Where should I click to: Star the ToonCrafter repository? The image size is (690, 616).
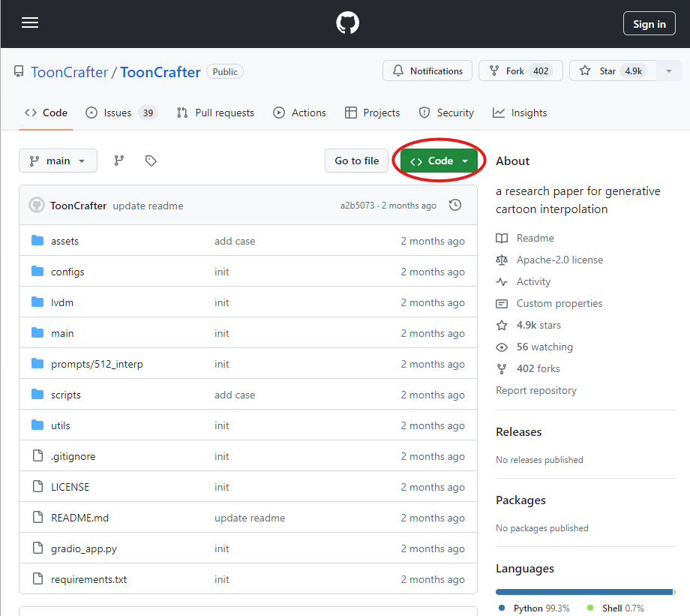(x=613, y=71)
